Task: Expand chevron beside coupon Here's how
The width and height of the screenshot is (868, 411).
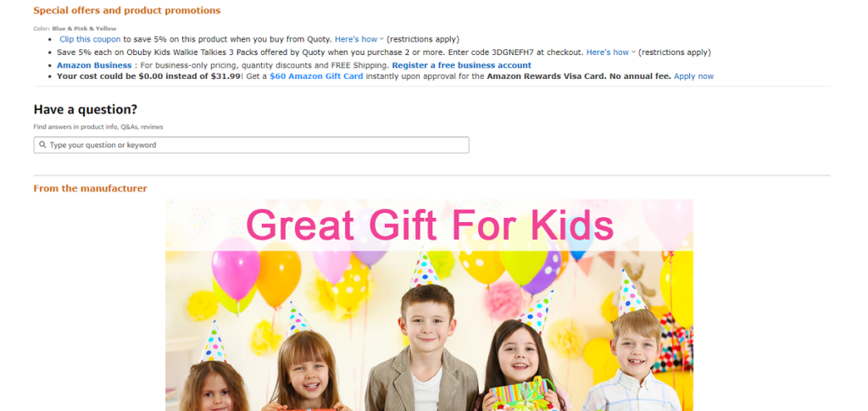Action: tap(382, 39)
